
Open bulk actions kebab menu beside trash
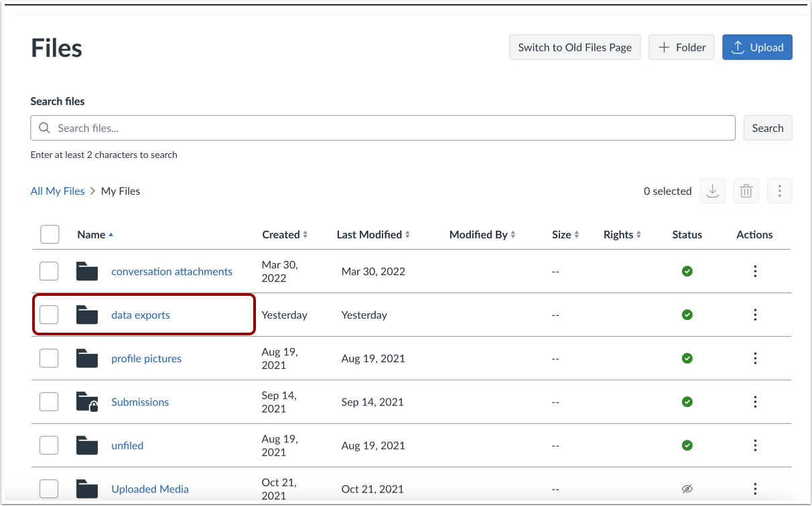coord(779,191)
